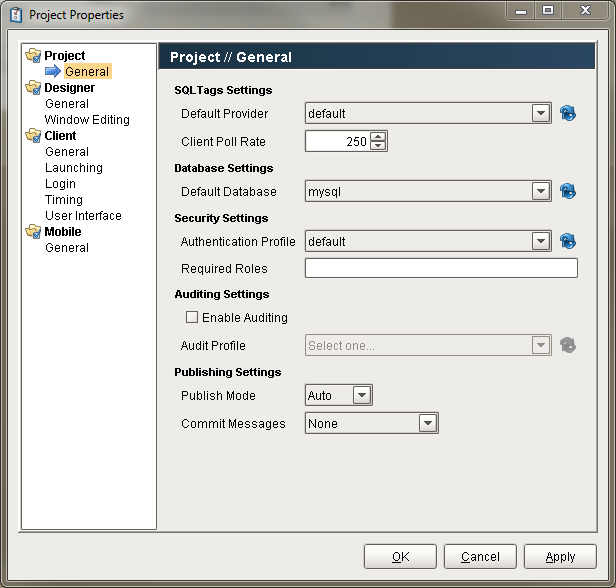Click the Designer folder icon in tree
616x588 pixels.
[x=33, y=88]
